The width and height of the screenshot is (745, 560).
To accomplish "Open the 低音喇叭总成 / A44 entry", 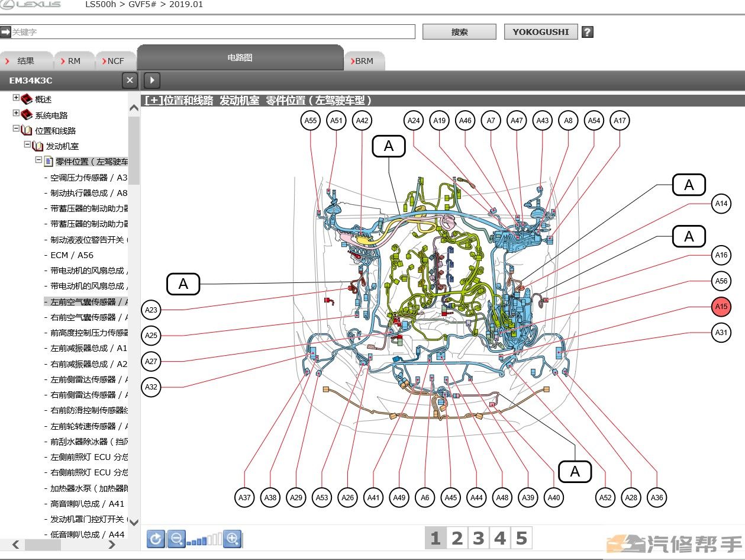I will [88, 535].
